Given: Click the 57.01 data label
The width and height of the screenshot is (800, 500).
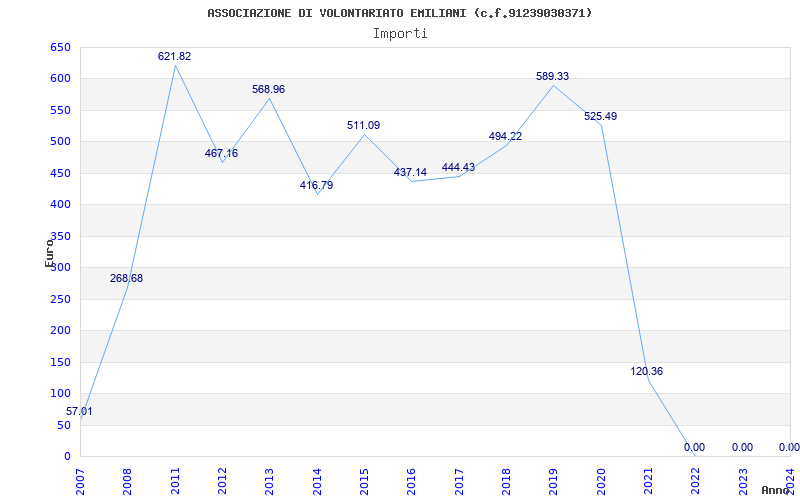Looking at the screenshot, I should coord(80,412).
